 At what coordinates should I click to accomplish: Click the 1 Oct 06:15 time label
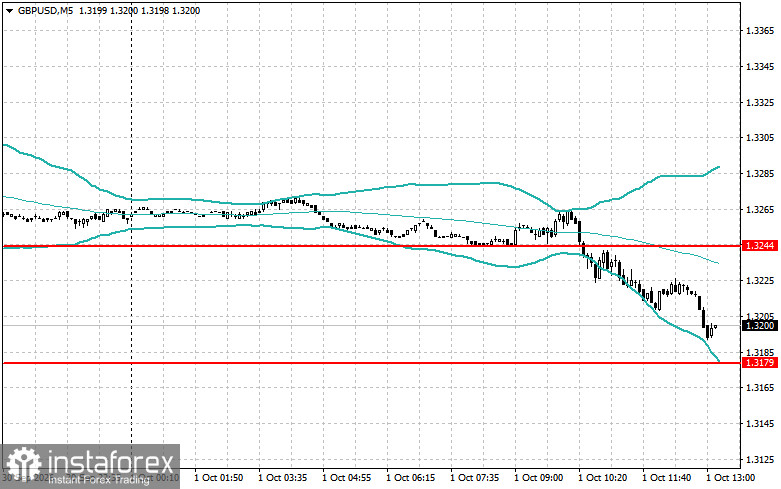tap(411, 478)
